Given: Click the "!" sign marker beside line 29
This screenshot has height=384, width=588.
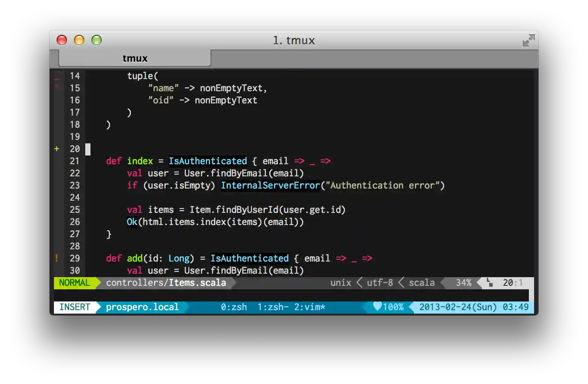Looking at the screenshot, I should click(x=57, y=258).
